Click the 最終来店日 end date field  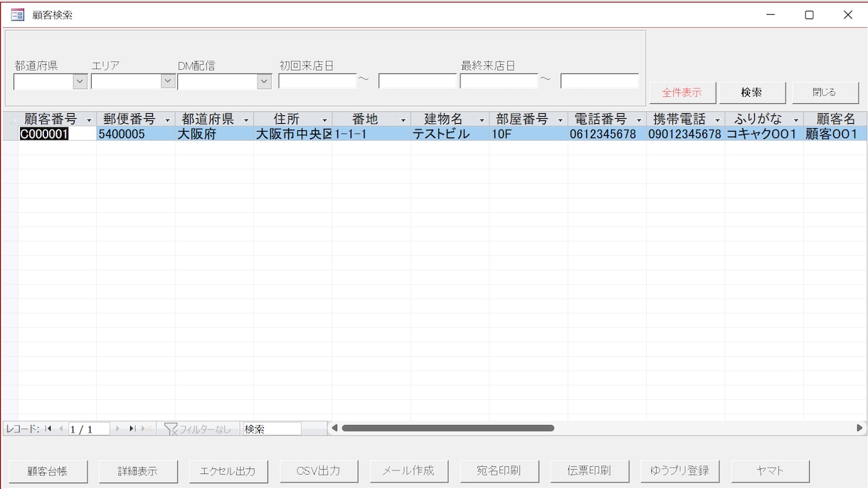tap(600, 81)
